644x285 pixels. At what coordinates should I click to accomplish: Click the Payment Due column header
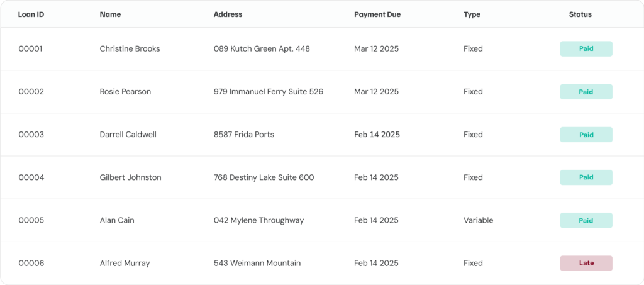[377, 14]
